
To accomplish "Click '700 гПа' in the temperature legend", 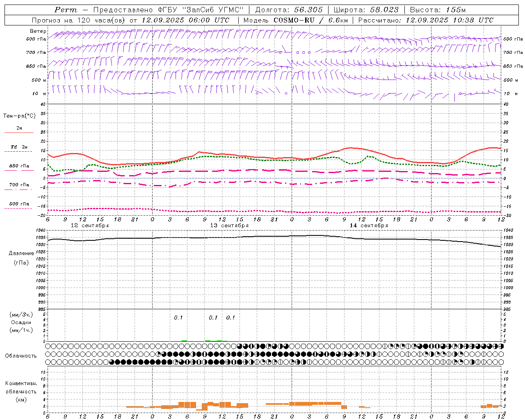I will (19, 185).
